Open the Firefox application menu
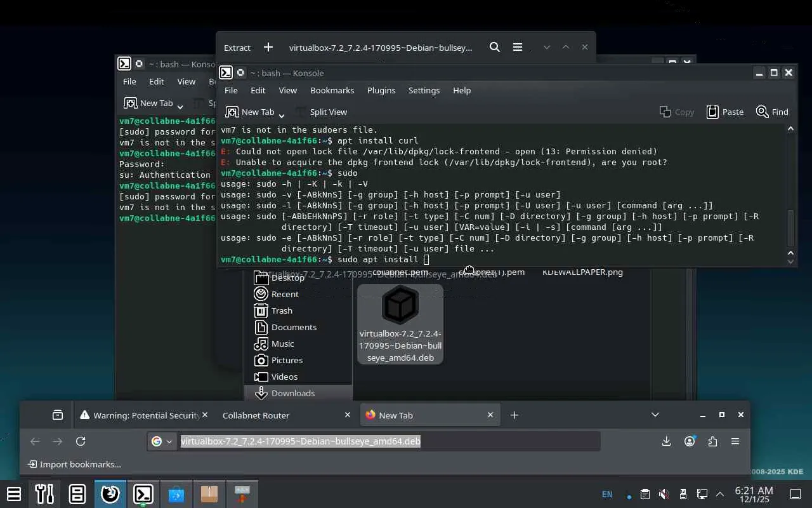The height and width of the screenshot is (508, 812). point(735,441)
